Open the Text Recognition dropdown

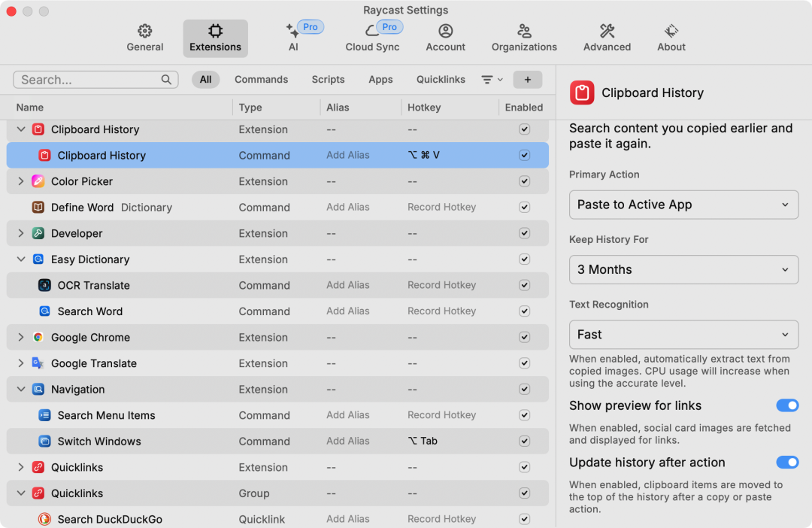[x=683, y=334]
